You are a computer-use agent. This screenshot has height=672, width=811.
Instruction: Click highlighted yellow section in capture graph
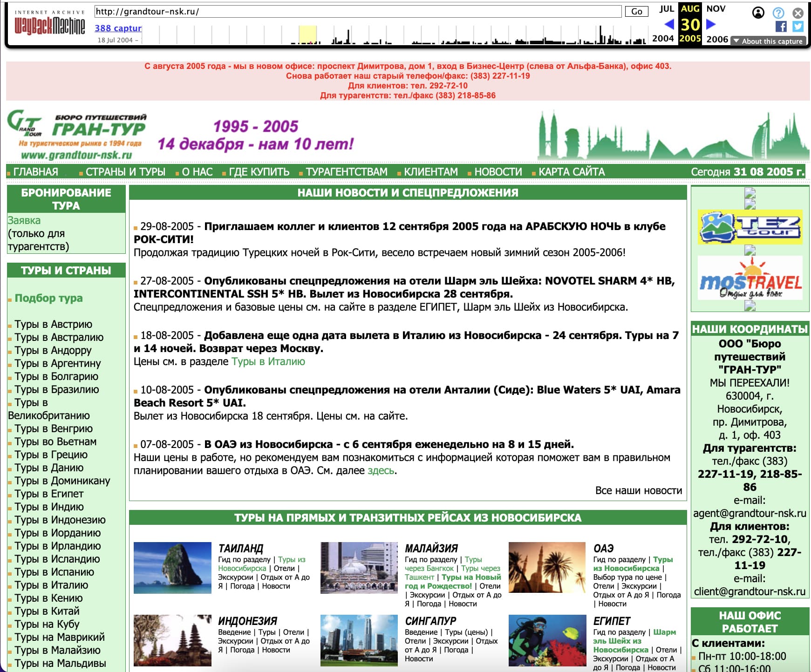click(307, 35)
